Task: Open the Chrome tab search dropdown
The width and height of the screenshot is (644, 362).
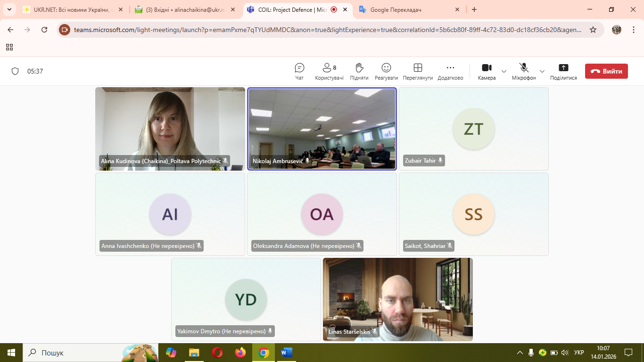Action: (9, 9)
